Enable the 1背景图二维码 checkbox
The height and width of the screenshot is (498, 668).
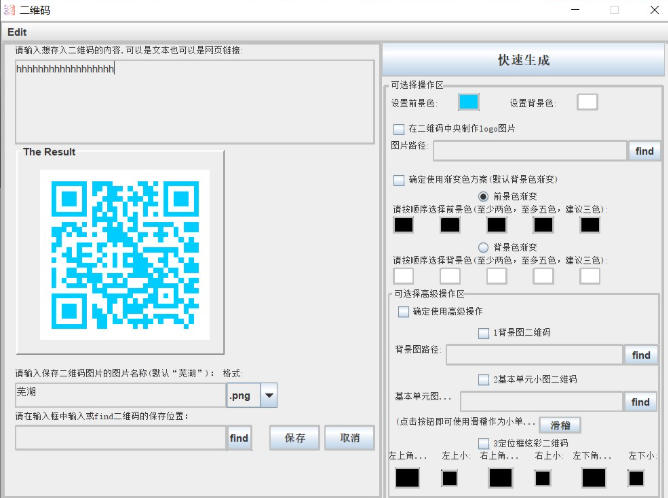point(484,333)
